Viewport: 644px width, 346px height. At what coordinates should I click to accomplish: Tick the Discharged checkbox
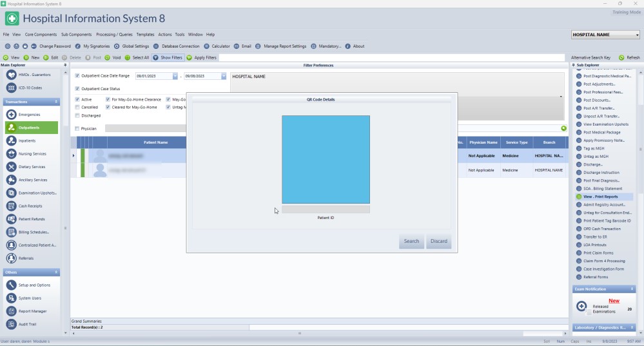tap(77, 115)
